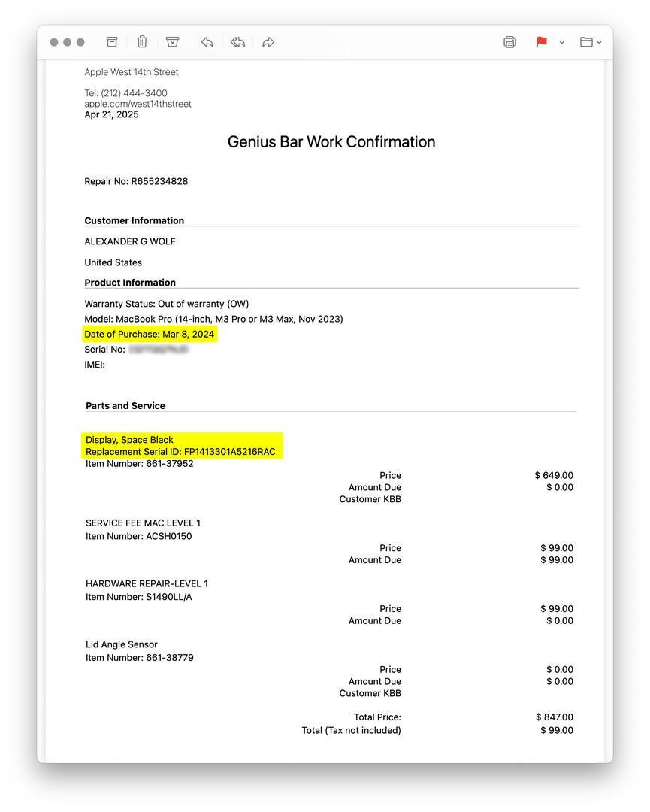Zoom the message window to full size
This screenshot has height=812, width=650.
click(80, 42)
